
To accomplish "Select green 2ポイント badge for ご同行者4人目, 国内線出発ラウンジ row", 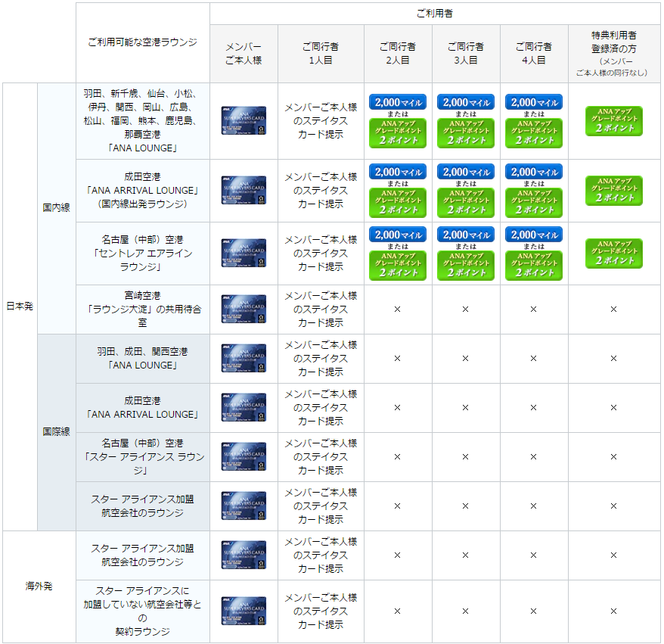I will (534, 203).
